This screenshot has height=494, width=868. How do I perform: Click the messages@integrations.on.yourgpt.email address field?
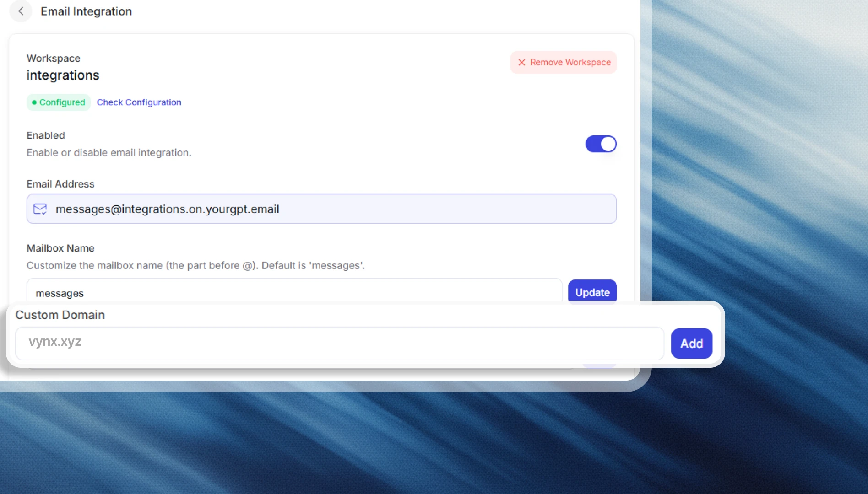pos(320,209)
